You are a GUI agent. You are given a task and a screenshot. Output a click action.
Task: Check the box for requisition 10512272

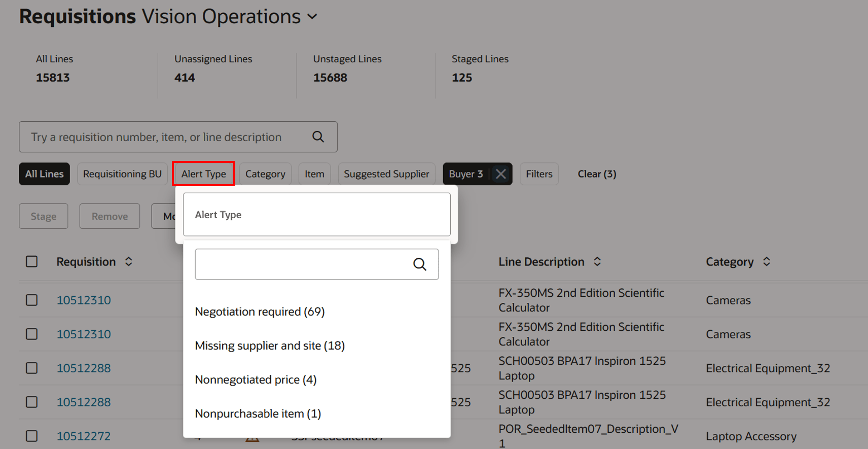[32, 436]
